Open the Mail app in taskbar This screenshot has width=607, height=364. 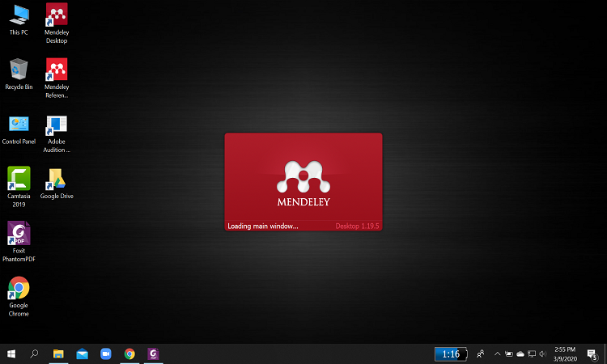pos(82,353)
